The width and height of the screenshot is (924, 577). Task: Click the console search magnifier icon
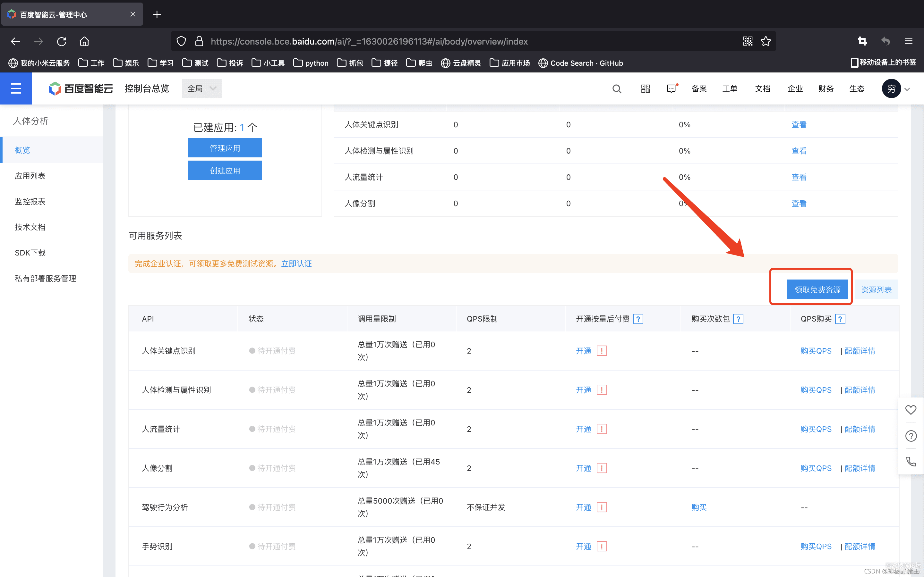617,88
